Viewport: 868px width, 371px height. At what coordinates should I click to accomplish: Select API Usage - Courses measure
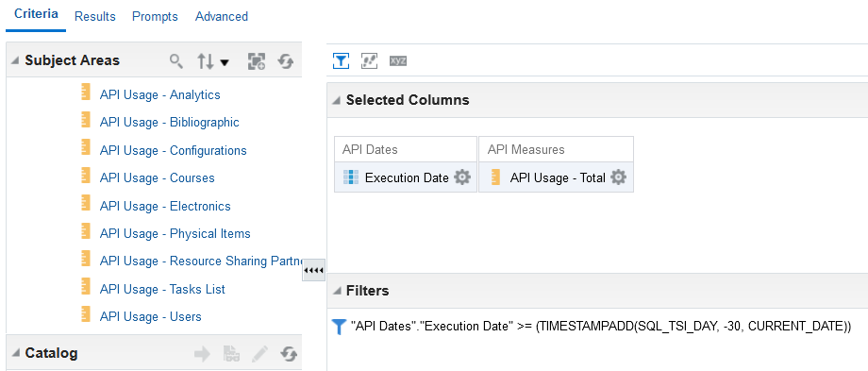[158, 178]
